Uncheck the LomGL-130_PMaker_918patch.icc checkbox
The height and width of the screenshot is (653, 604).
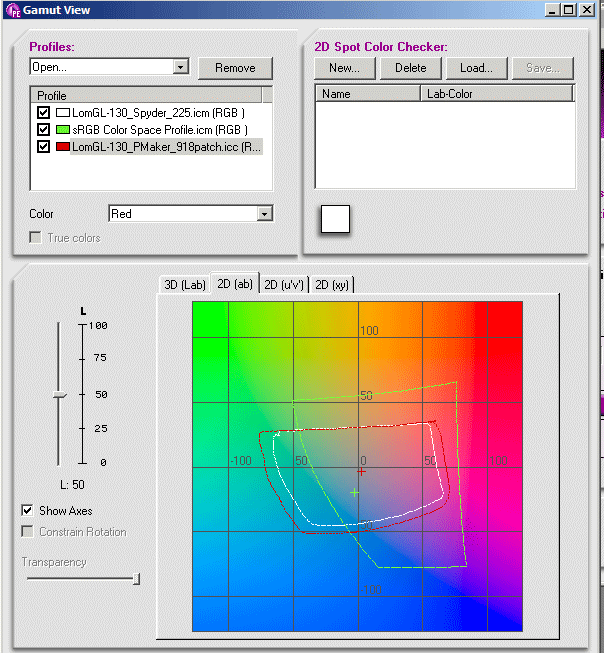pos(43,147)
